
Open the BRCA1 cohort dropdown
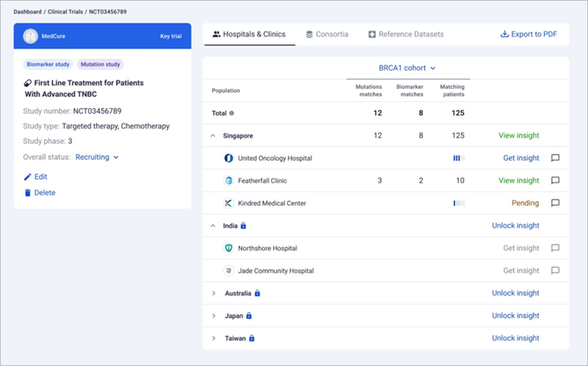point(407,68)
